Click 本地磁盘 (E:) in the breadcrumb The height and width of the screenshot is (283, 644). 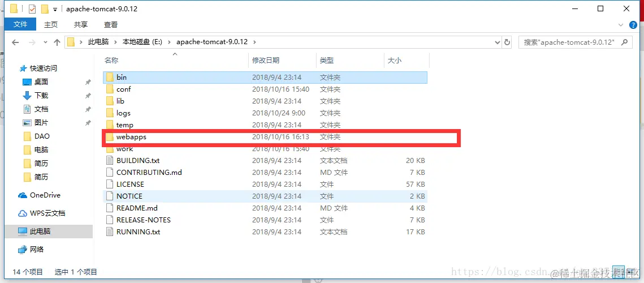[143, 42]
